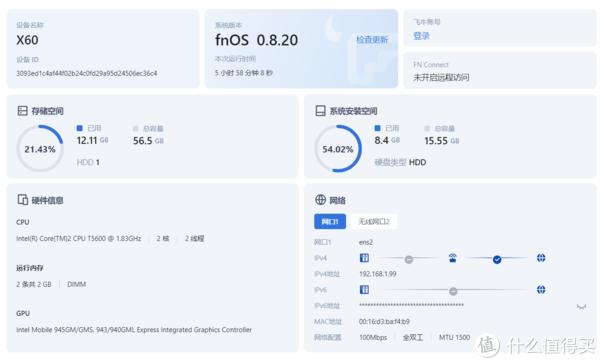Screen dimensions: 600x363
Task: Click the IPv6 disconnected gray status dot
Action: click(x=453, y=291)
